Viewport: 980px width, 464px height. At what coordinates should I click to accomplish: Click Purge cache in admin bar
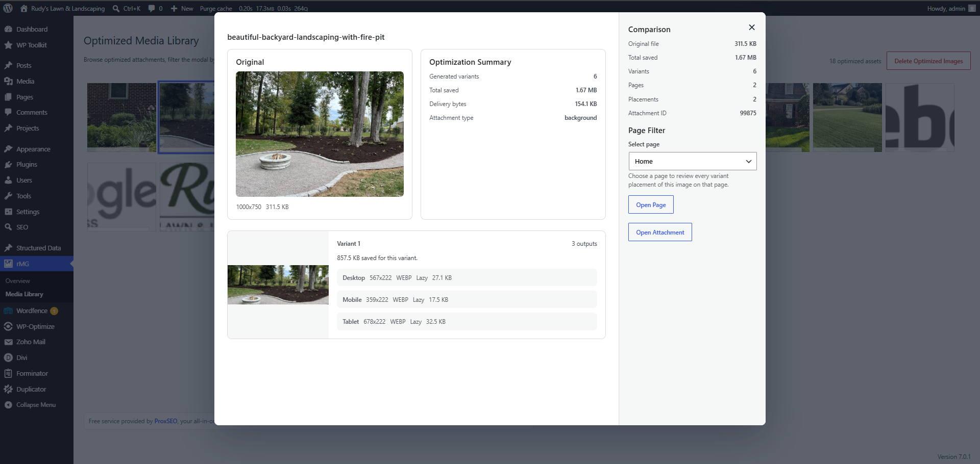coord(216,9)
